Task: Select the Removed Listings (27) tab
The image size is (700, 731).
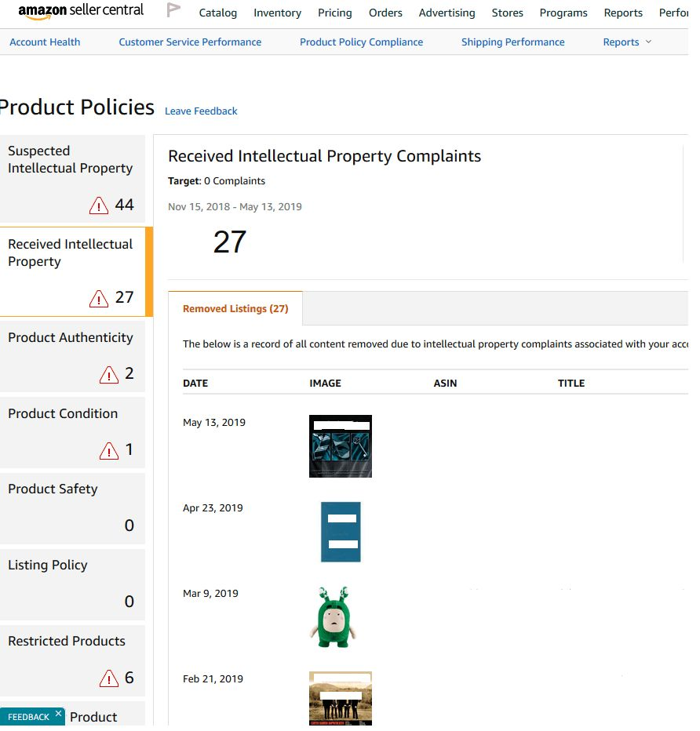Action: click(x=235, y=309)
